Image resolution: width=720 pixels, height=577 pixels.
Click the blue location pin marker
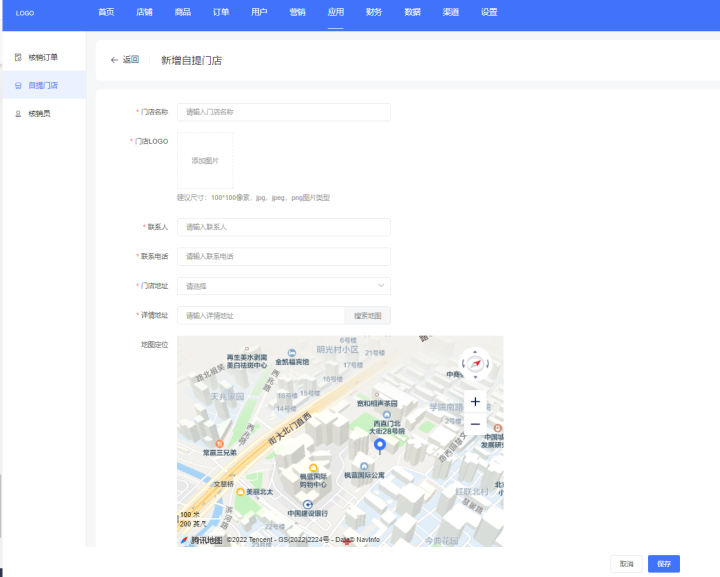(x=380, y=445)
